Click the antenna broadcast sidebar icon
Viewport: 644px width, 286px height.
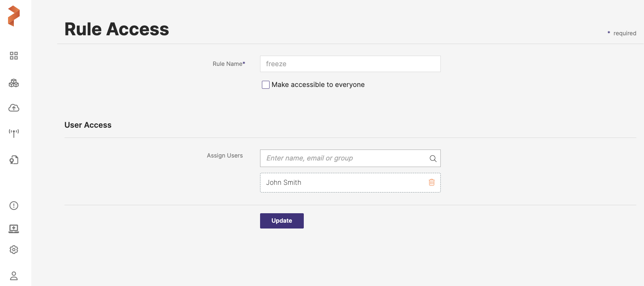[x=14, y=133]
